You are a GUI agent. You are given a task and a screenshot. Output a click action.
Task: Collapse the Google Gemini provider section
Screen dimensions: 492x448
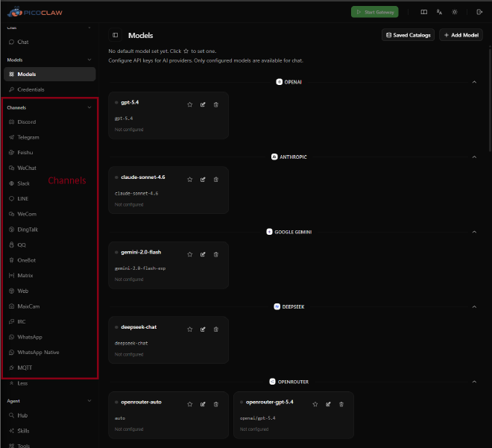pos(474,232)
